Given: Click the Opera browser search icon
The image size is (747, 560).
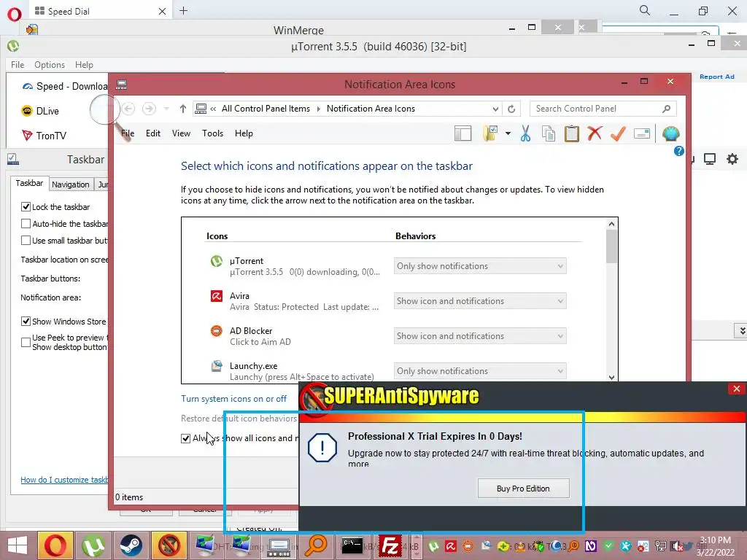Looking at the screenshot, I should pos(645,10).
